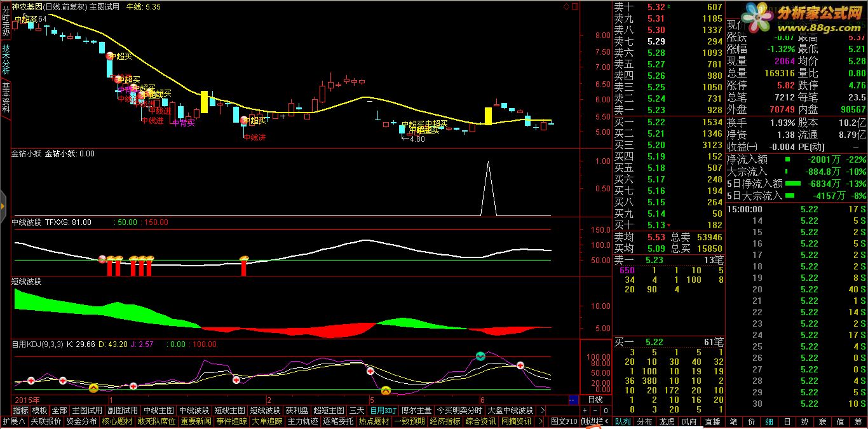This screenshot has width=868, height=429.
Task: Click the 联 linked tab
Action: (822, 421)
